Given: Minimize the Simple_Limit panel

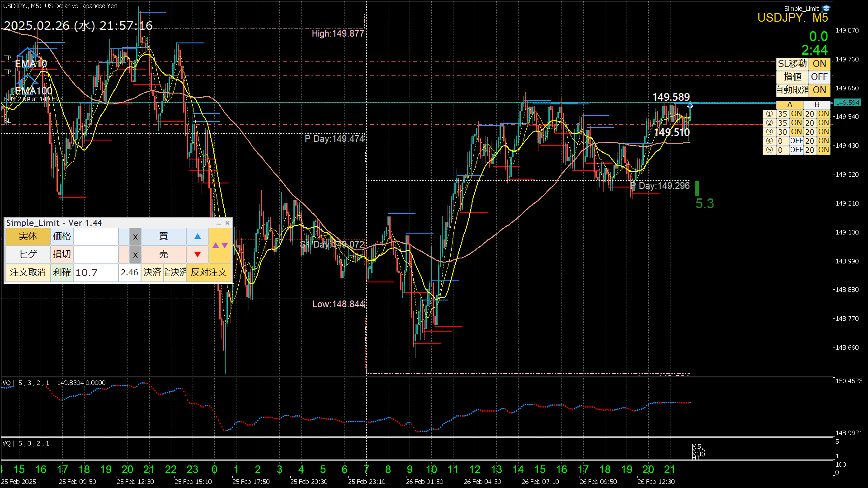Looking at the screenshot, I should coord(219,223).
